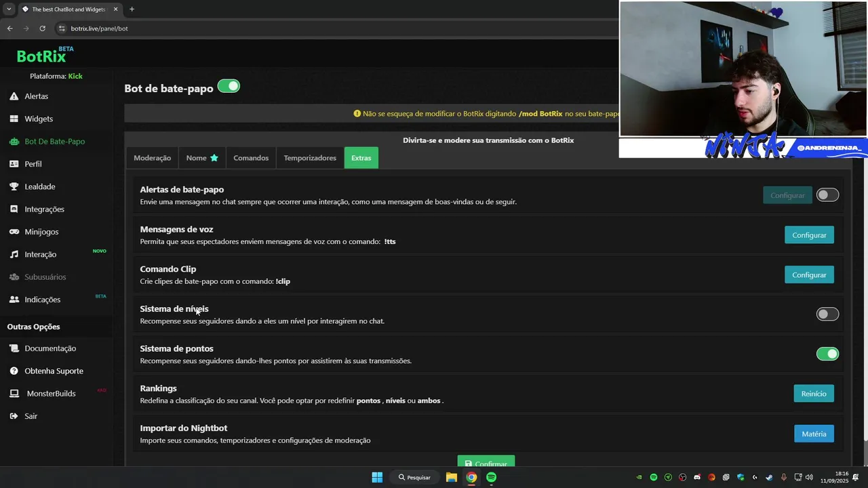The width and height of the screenshot is (868, 488).
Task: Click the Windows Pesquisar search box
Action: [x=414, y=477]
